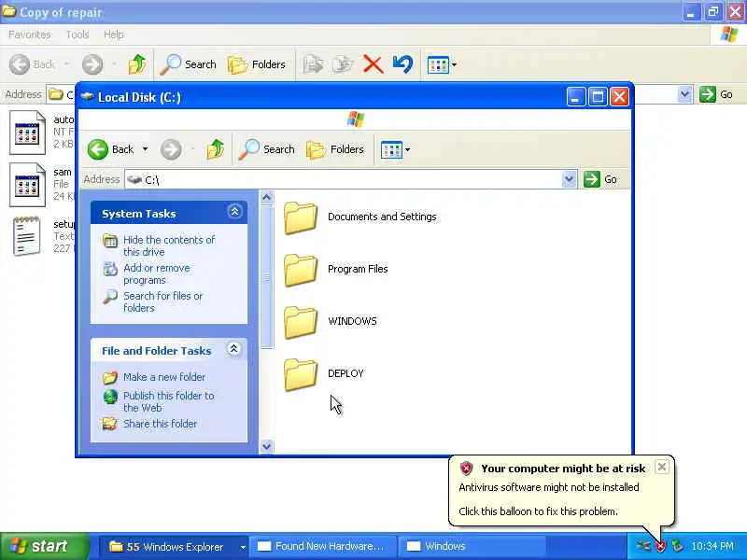Open Search in Local Disk window
This screenshot has height=560, width=747.
tap(267, 149)
